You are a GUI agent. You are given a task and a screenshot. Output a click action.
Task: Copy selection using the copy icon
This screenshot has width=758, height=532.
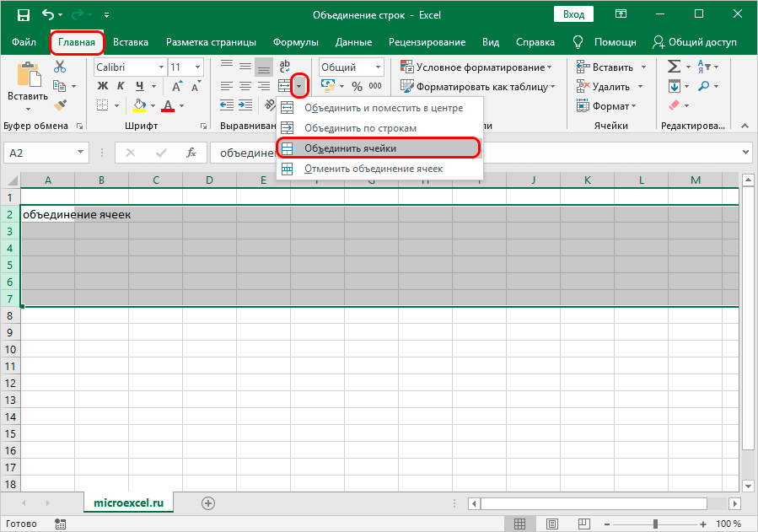60,86
